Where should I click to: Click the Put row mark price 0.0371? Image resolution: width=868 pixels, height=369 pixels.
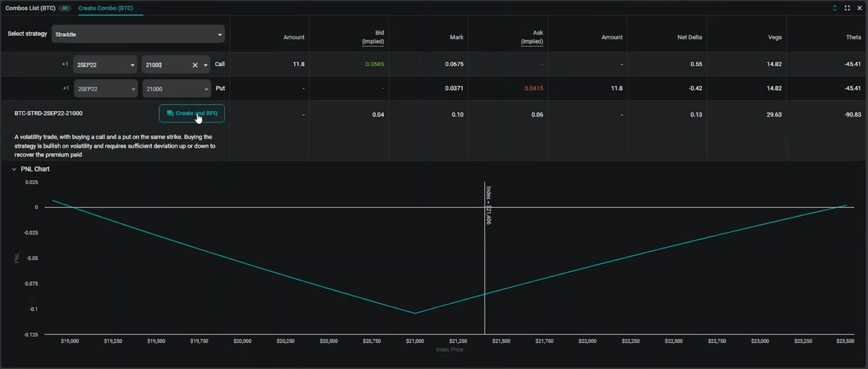tap(454, 88)
